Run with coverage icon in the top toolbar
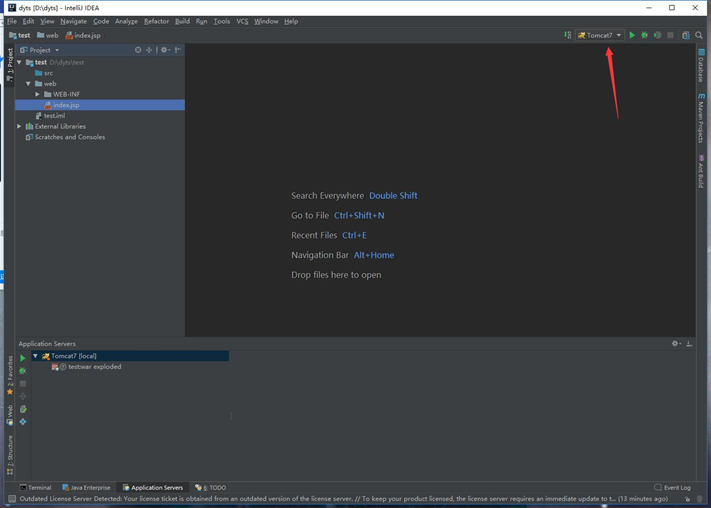 657,35
